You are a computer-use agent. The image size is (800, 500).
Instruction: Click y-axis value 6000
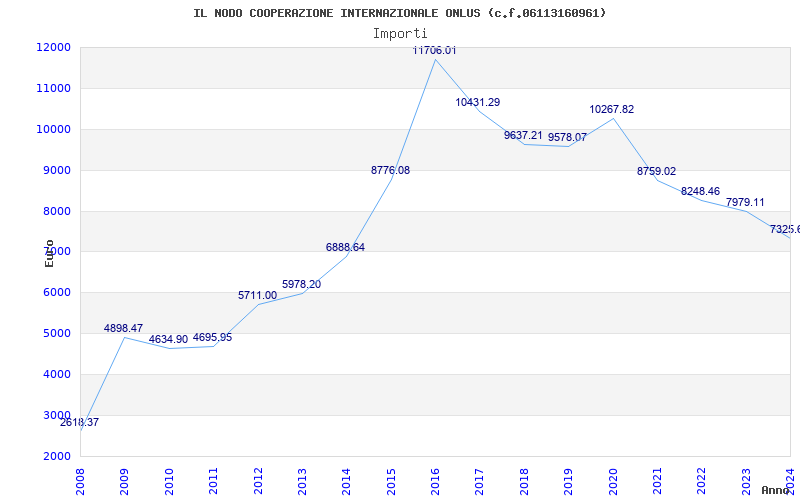coord(56,293)
